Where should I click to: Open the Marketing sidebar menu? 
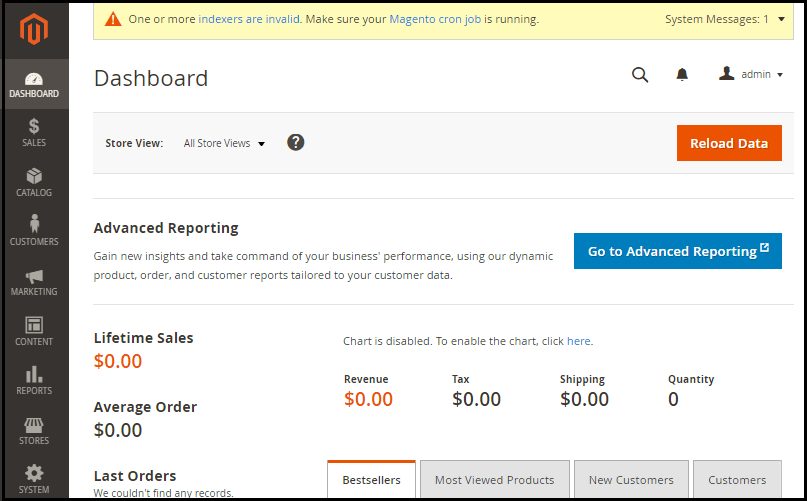click(34, 281)
